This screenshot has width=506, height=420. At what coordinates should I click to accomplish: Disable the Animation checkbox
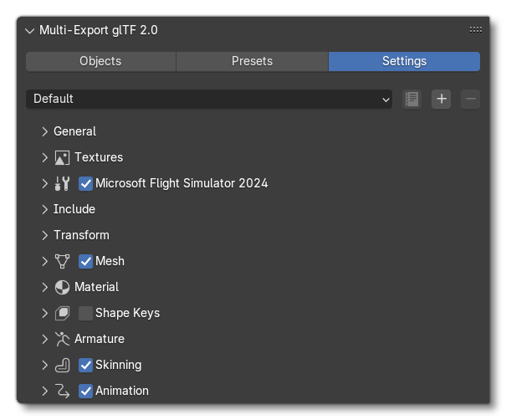85,392
